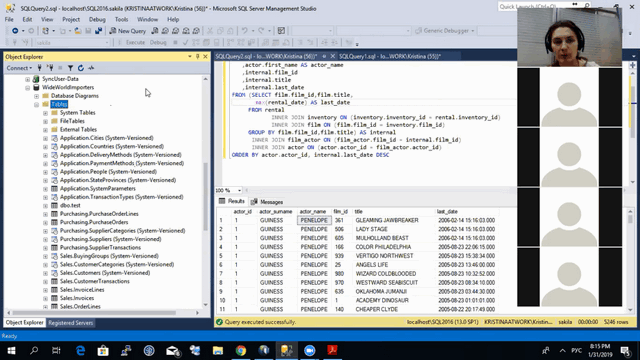Click the Filter funnel icon in Object Explorer

[x=70, y=68]
